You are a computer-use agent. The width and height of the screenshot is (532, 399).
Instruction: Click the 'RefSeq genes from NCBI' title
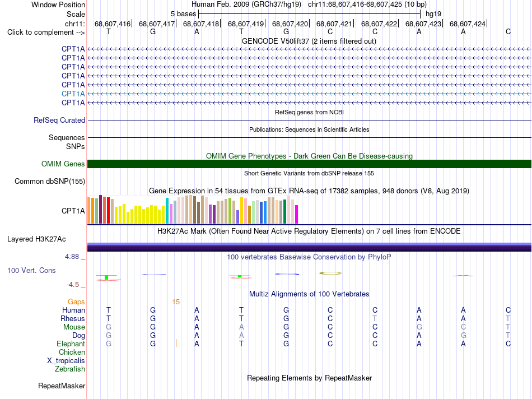click(x=309, y=112)
